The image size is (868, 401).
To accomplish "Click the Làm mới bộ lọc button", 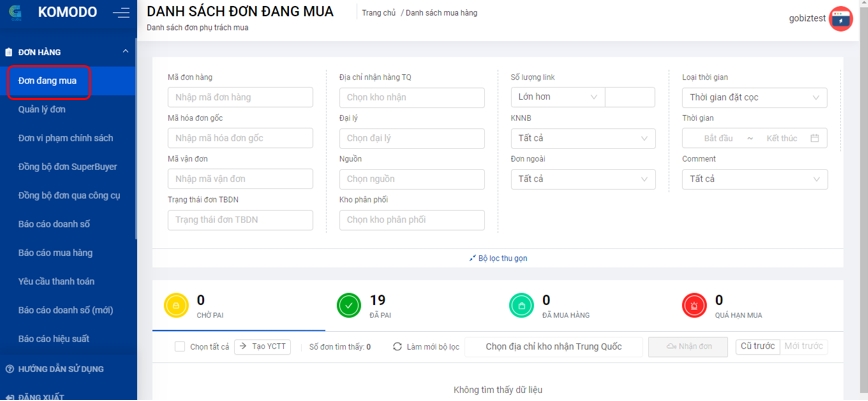I will coord(426,347).
